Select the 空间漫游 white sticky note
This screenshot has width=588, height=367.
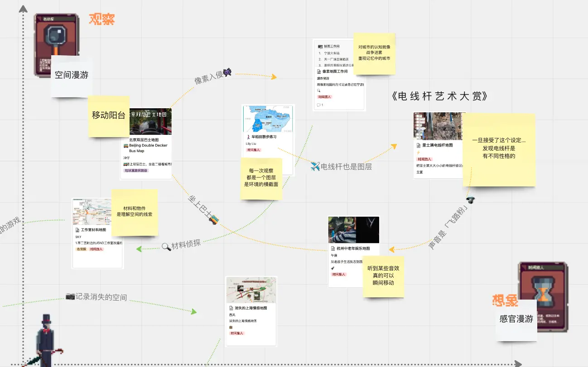point(72,75)
